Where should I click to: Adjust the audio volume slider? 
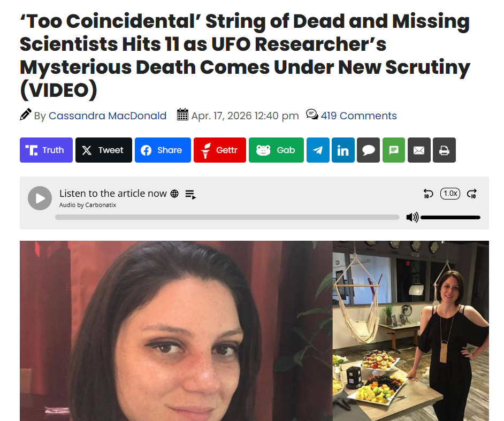click(x=450, y=218)
